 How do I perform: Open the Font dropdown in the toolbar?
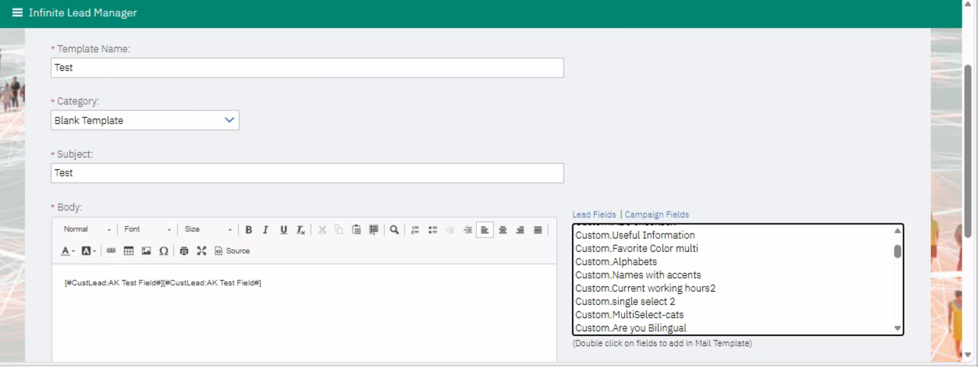(x=147, y=229)
